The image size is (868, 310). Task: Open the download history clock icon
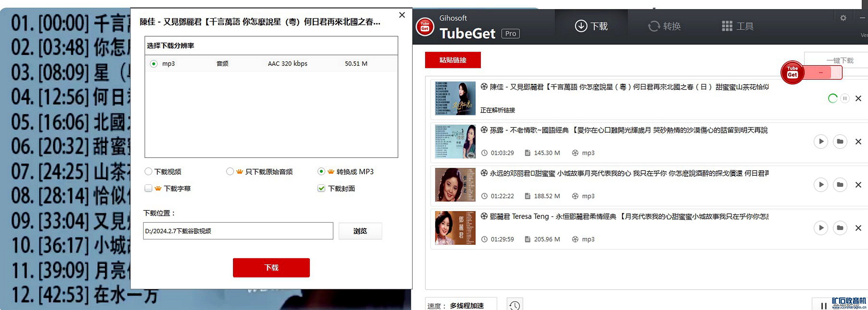coord(515,305)
